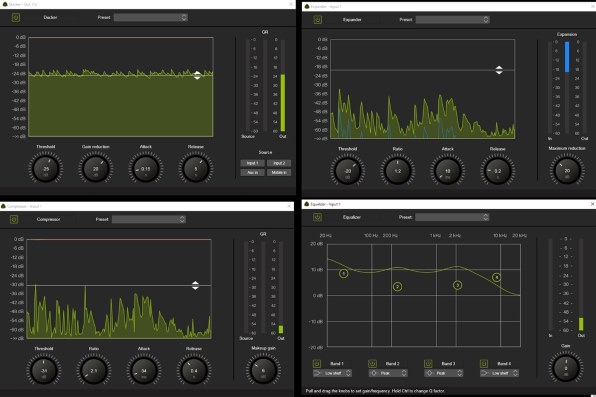
Task: Disable Band 1 in the Equalizer
Action: [317, 364]
